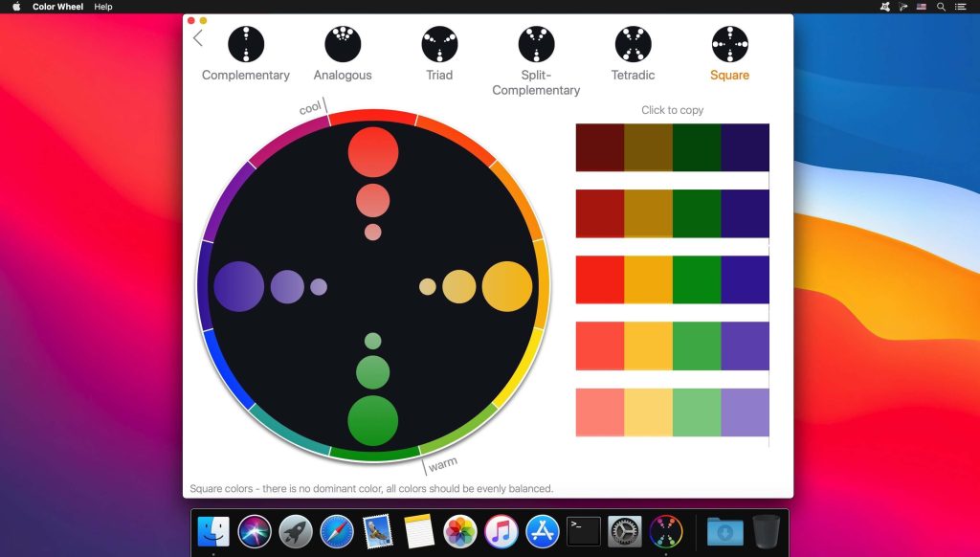
Task: Click the smallest yellow circle in wheel
Action: (428, 287)
